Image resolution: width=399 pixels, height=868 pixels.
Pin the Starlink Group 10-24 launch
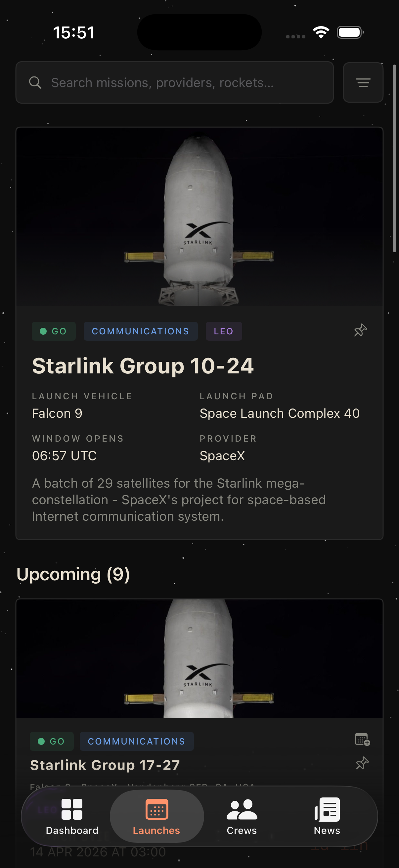pos(360,331)
